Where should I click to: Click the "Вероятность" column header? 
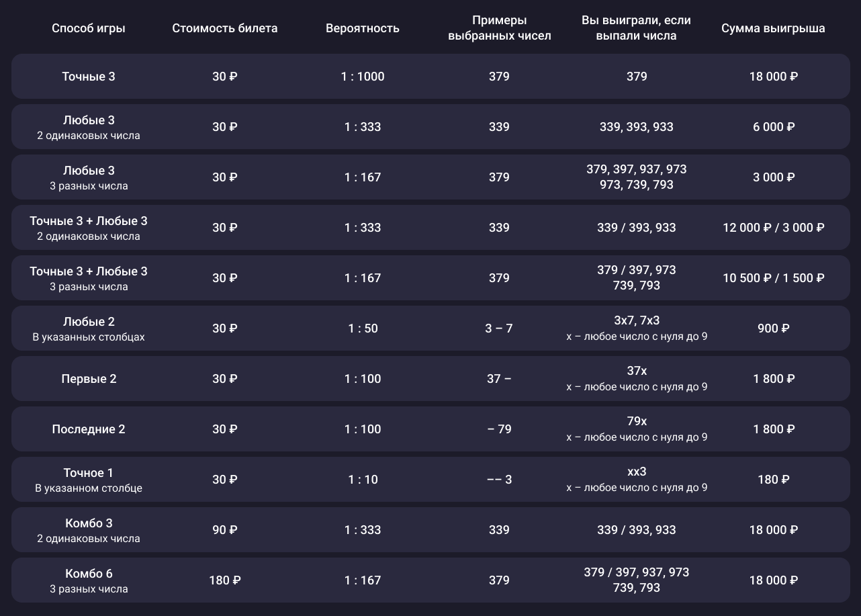coord(363,28)
